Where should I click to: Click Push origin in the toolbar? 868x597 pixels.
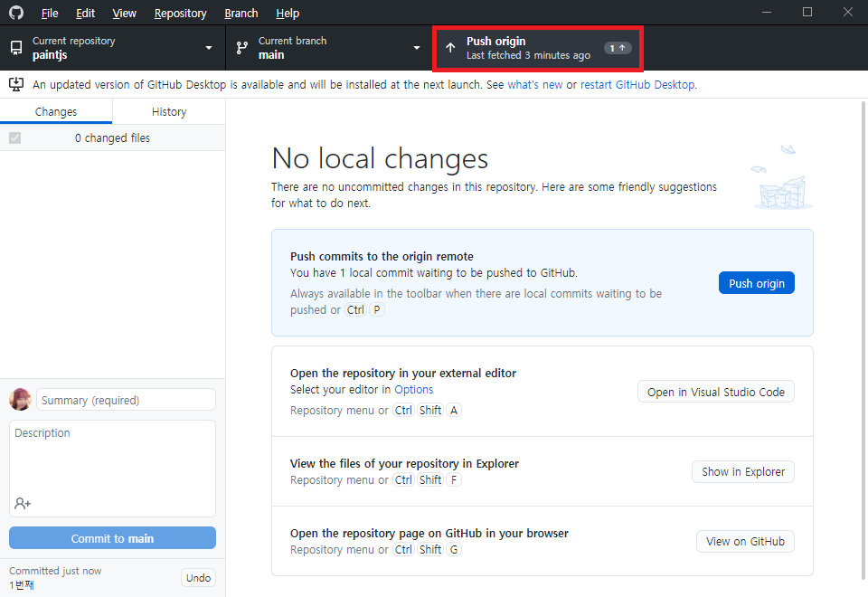[x=537, y=48]
